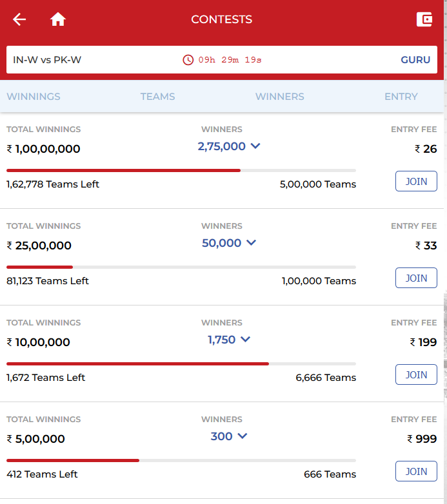Expand the 2,75,000 winners breakdown
Image resolution: width=447 pixels, height=504 pixels.
(x=229, y=146)
